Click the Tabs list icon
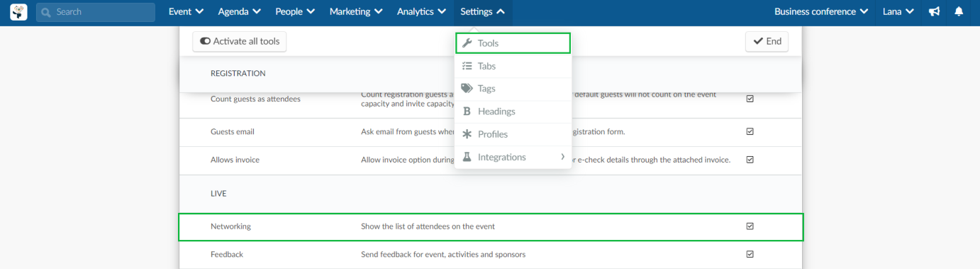Viewport: 980px width, 269px height. 467,66
